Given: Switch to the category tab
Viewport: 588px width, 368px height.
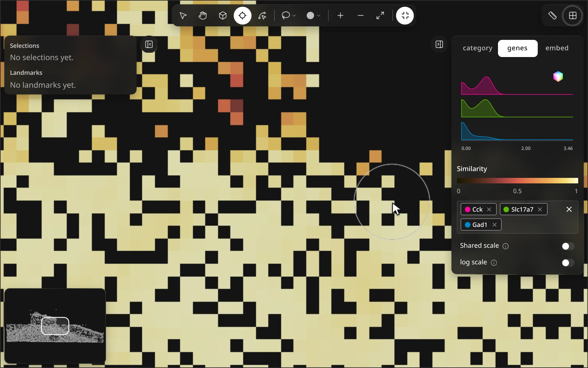Looking at the screenshot, I should [477, 48].
